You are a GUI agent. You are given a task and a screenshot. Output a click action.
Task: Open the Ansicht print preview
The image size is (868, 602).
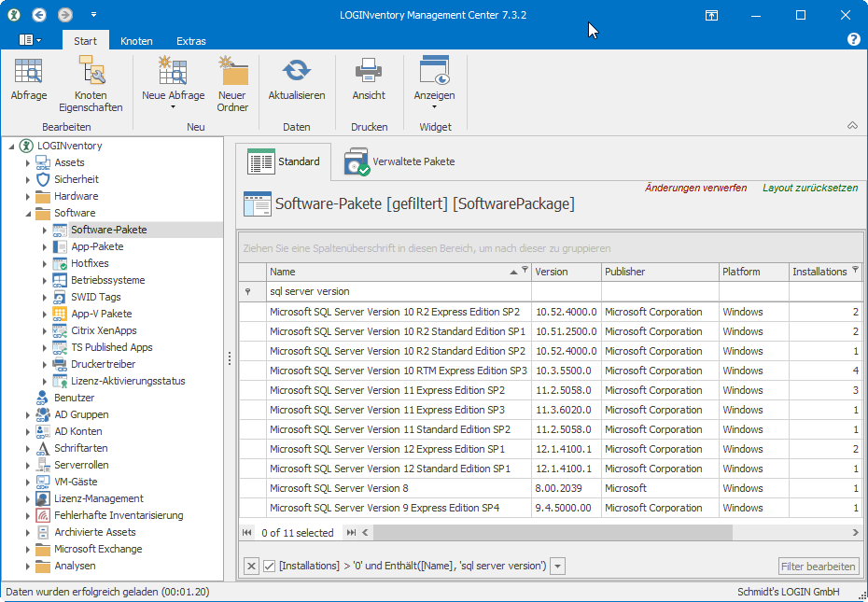pyautogui.click(x=369, y=80)
